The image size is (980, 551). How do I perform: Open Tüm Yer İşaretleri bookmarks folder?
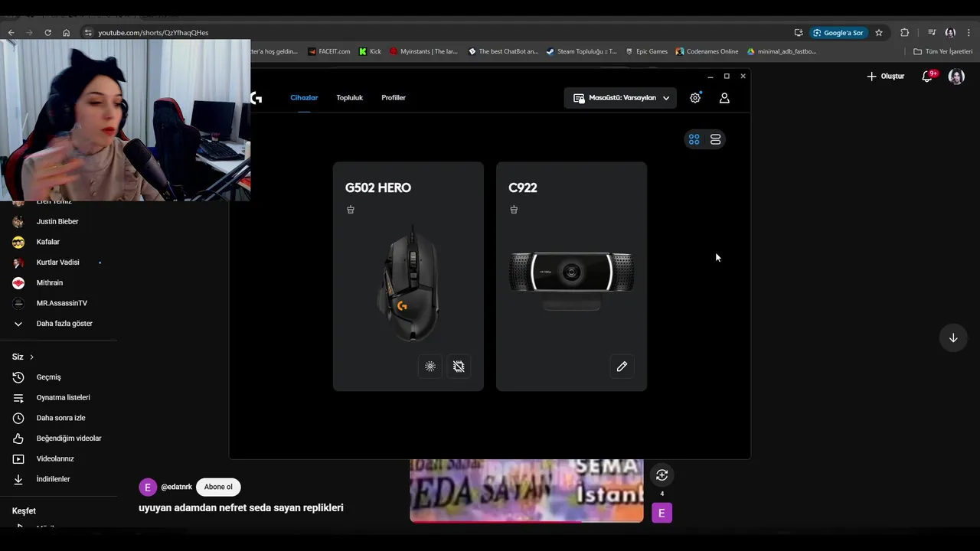[943, 51]
